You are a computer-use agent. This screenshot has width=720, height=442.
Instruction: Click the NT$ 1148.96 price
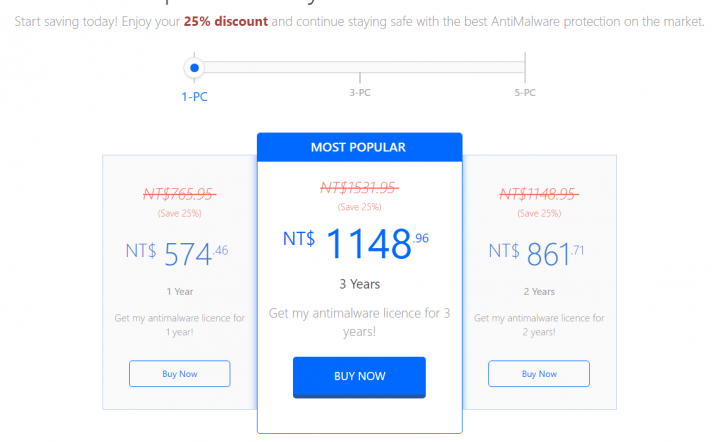pos(356,243)
